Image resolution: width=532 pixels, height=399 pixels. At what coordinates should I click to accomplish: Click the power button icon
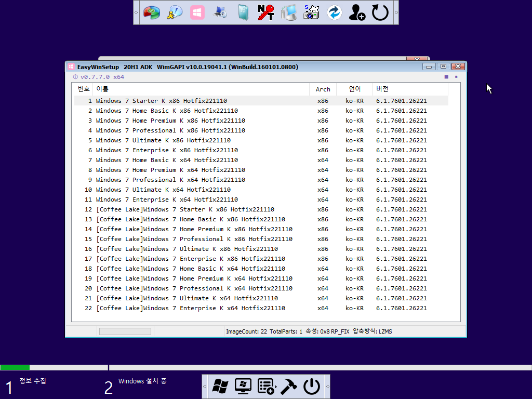pos(312,387)
